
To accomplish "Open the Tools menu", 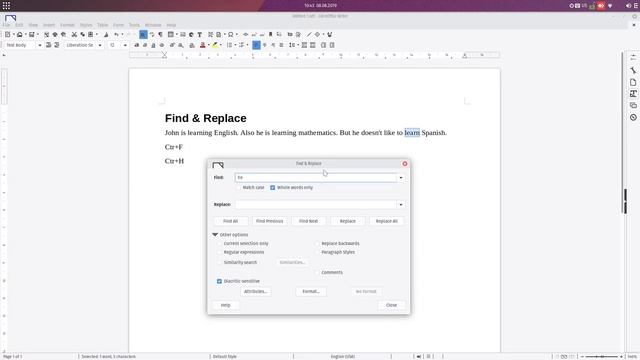I will coord(134,25).
